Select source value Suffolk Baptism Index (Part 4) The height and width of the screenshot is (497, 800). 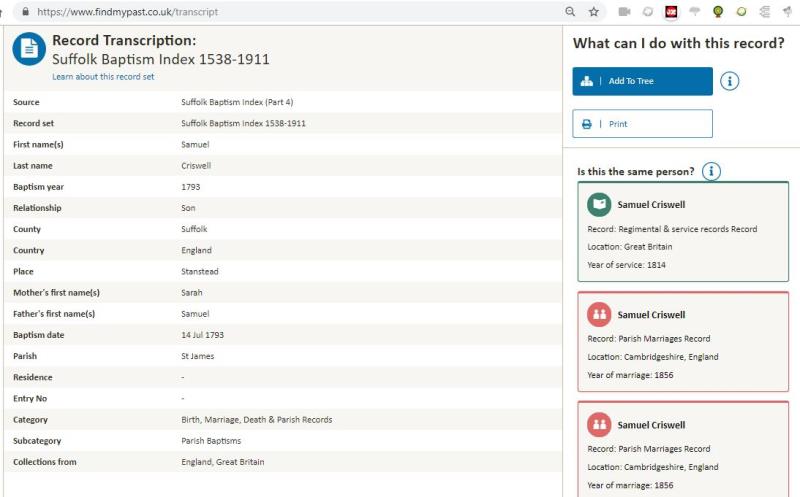(237, 102)
